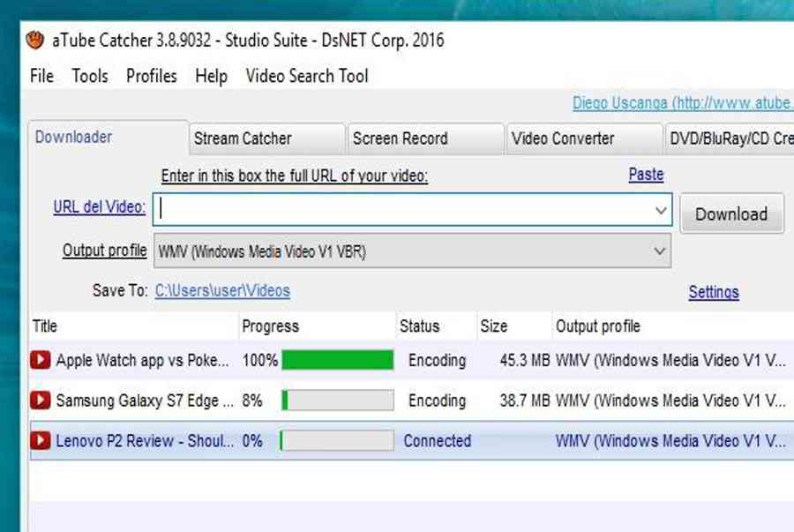The height and width of the screenshot is (532, 794).
Task: Click the green progress bar of Apple Watch download
Action: (337, 360)
